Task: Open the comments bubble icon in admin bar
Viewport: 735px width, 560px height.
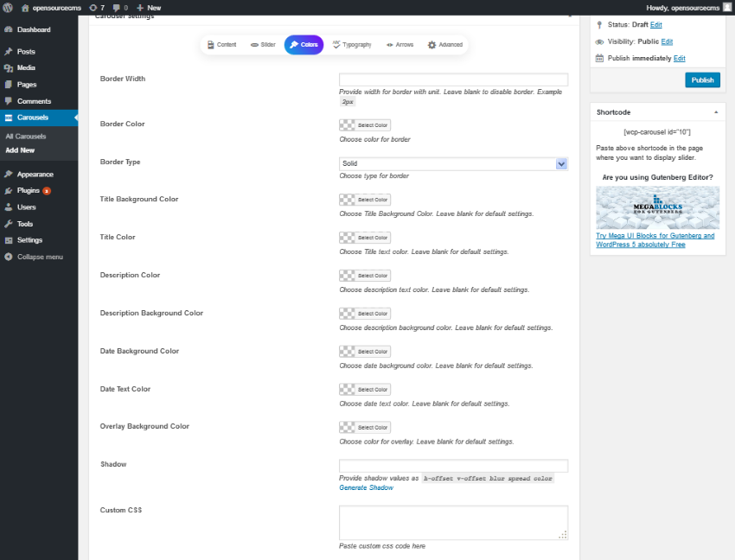Action: pyautogui.click(x=117, y=8)
